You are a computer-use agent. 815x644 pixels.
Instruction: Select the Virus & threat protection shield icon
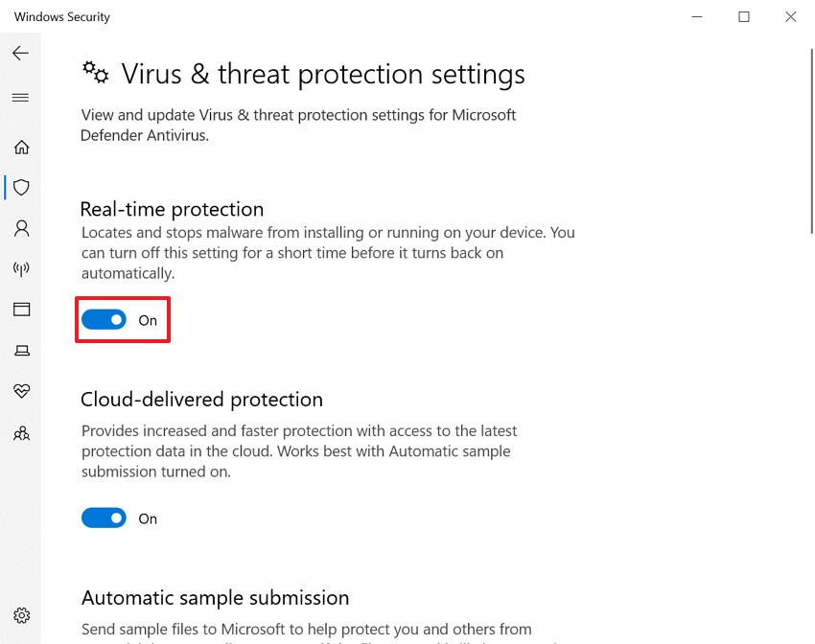[x=21, y=187]
